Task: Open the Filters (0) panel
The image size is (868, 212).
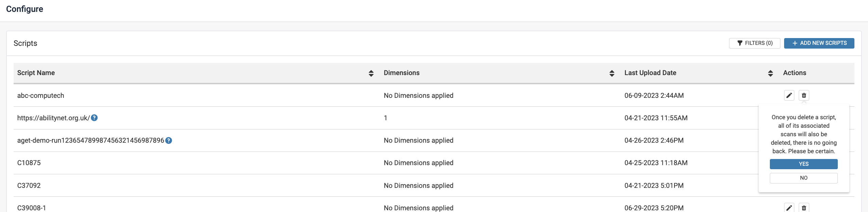Action: click(754, 43)
